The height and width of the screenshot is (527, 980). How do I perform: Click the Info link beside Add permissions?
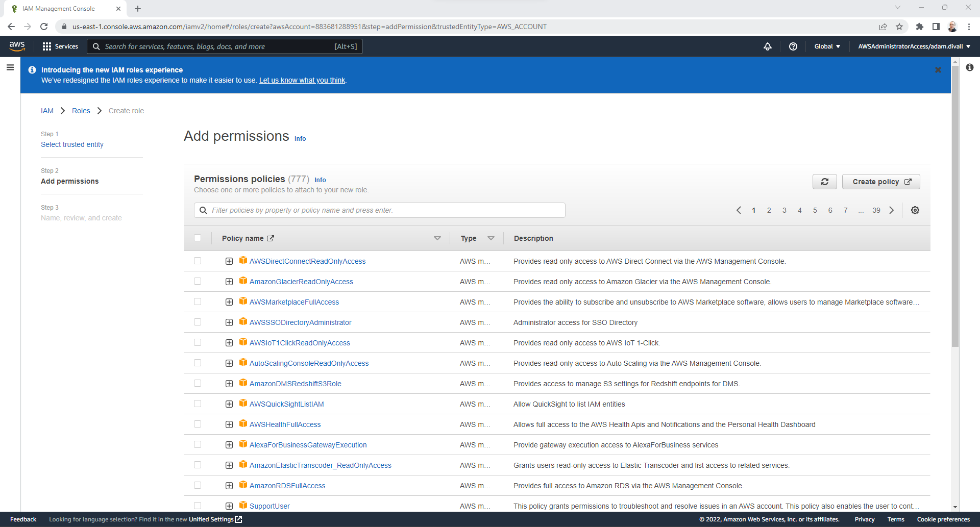tap(300, 138)
